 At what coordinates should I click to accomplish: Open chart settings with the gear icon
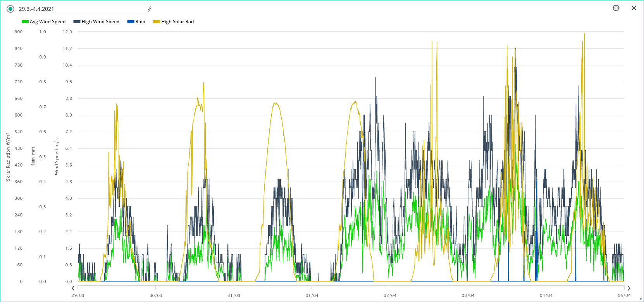pos(616,8)
